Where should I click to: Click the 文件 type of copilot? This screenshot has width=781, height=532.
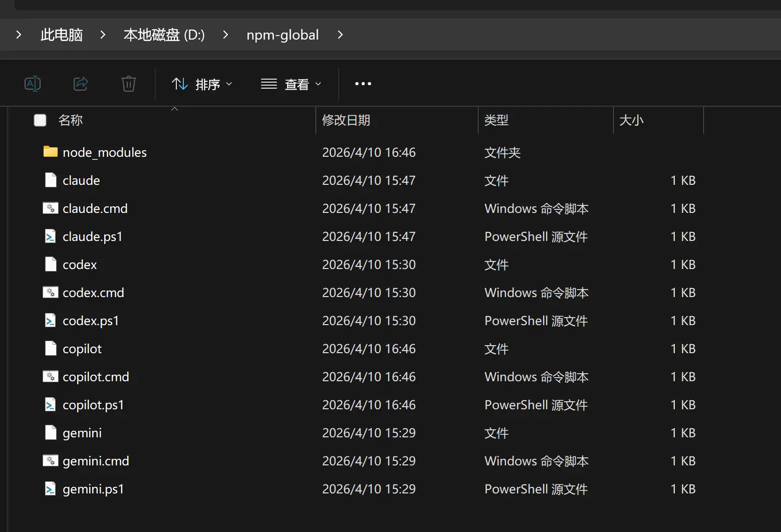point(496,349)
